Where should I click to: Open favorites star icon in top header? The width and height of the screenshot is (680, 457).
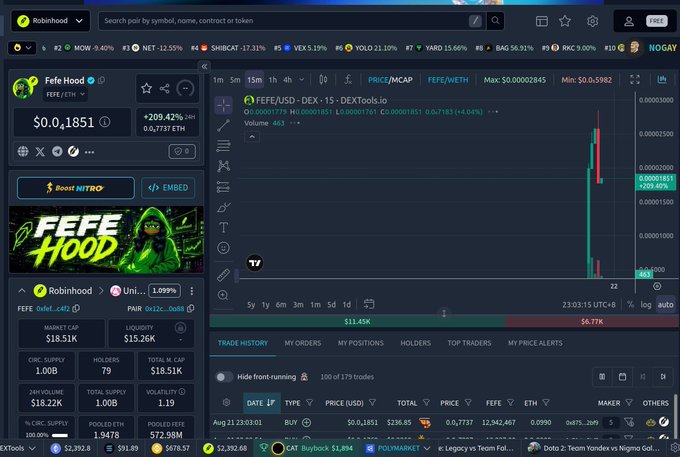(x=565, y=21)
